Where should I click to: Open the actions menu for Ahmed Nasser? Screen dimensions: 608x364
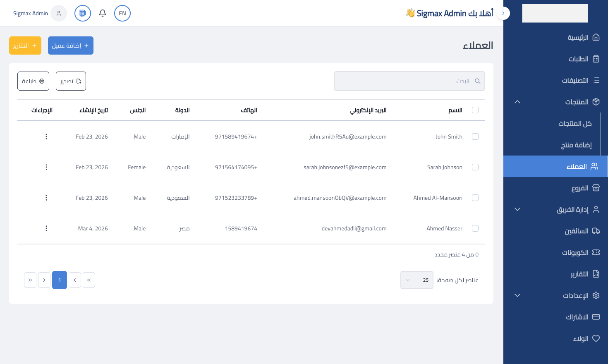(x=46, y=228)
